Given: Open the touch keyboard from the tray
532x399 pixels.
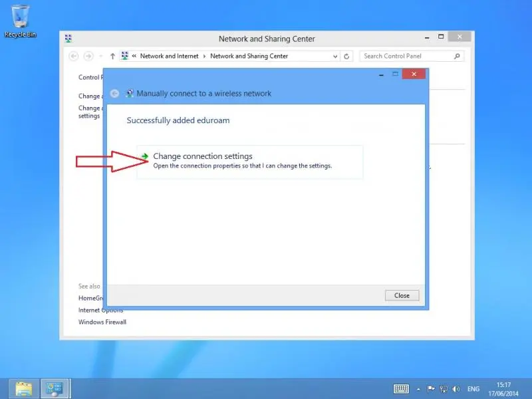Looking at the screenshot, I should (401, 388).
